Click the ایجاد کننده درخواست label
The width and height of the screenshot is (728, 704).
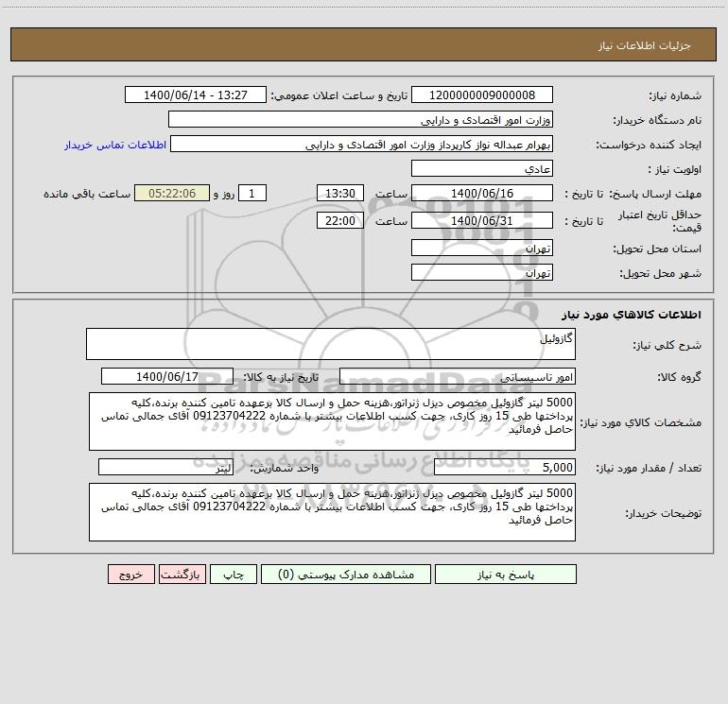coord(649,146)
